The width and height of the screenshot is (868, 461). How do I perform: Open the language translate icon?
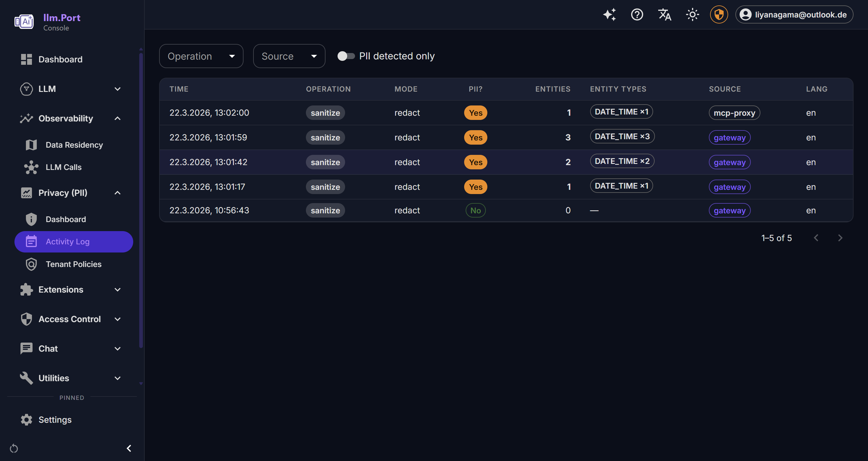pyautogui.click(x=665, y=14)
